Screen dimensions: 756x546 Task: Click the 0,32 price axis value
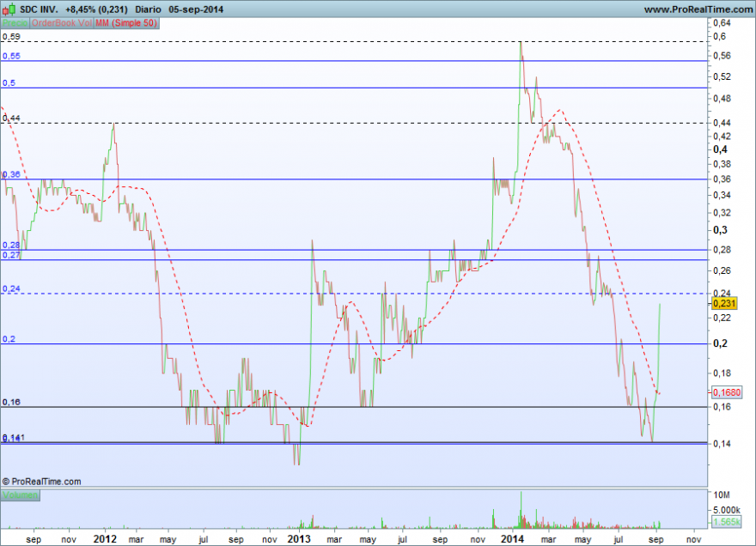pyautogui.click(x=722, y=213)
